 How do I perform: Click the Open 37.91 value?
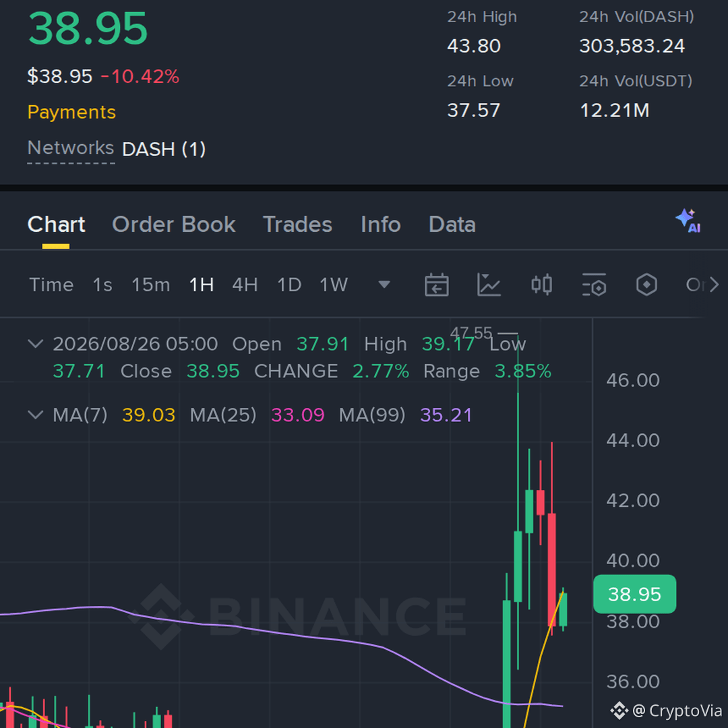click(x=323, y=344)
